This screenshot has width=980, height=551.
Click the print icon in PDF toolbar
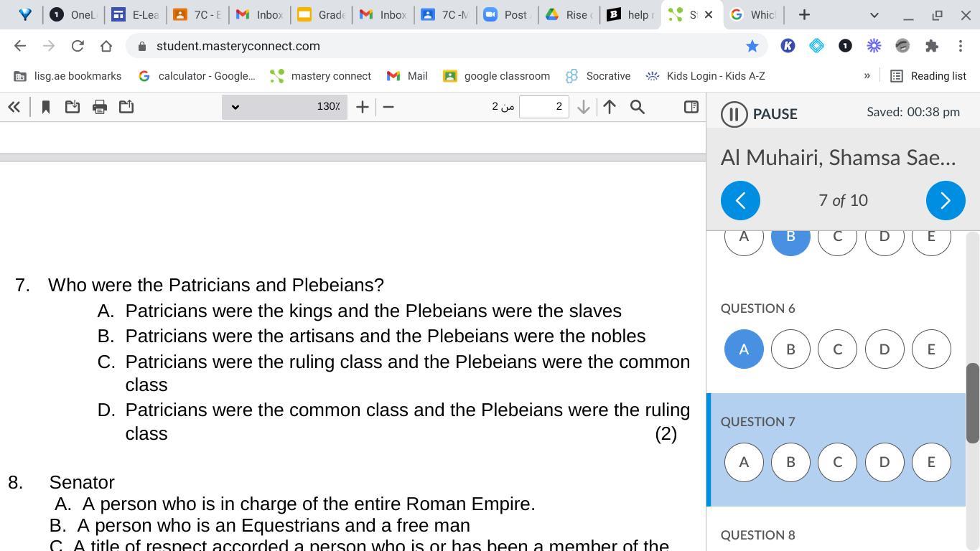(100, 107)
